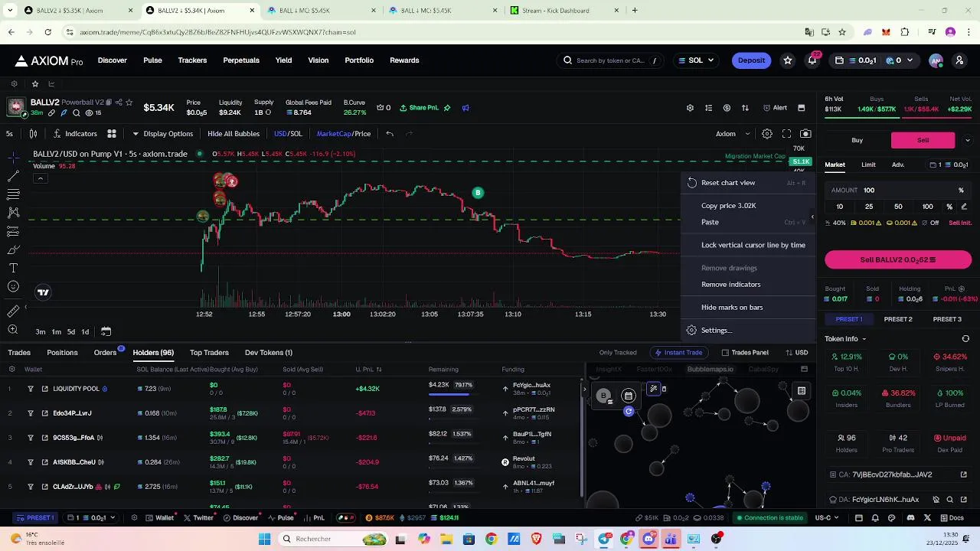The image size is (980, 551).
Task: Expand the dropdown next to Sell button
Action: (967, 140)
